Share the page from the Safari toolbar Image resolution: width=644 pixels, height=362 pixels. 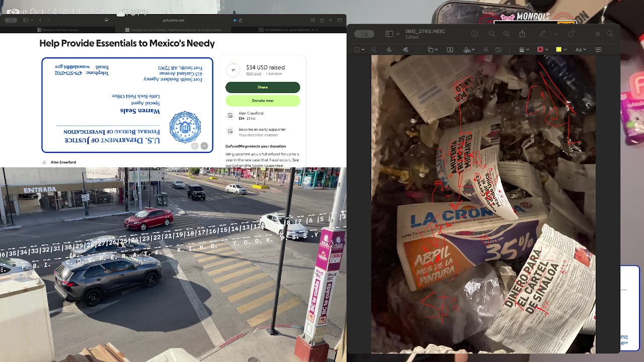322,20
